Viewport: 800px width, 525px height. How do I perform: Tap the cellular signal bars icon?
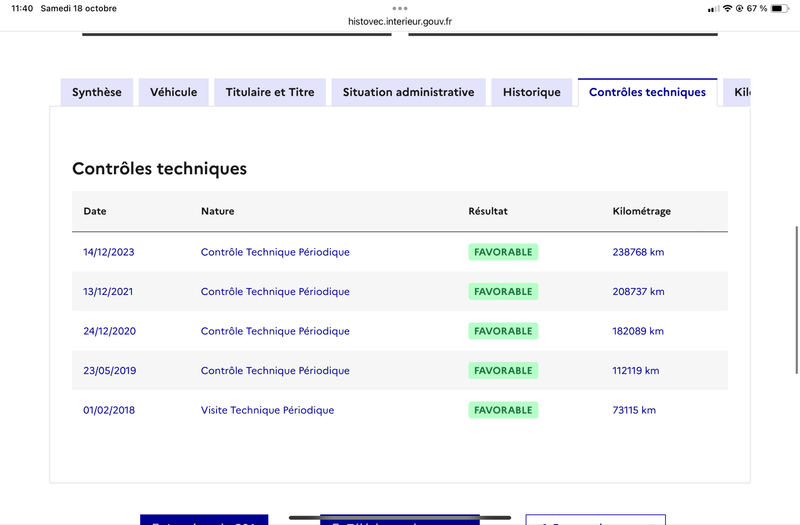[713, 9]
